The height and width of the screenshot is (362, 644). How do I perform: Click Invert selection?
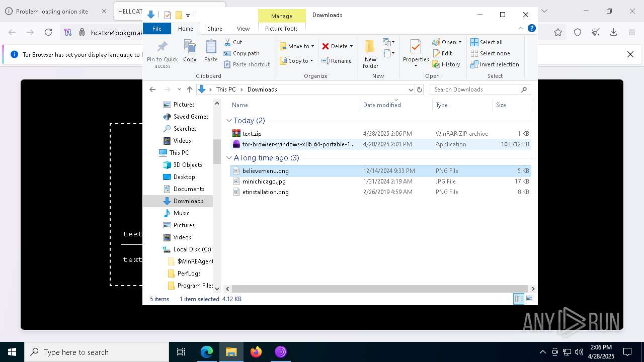[495, 64]
